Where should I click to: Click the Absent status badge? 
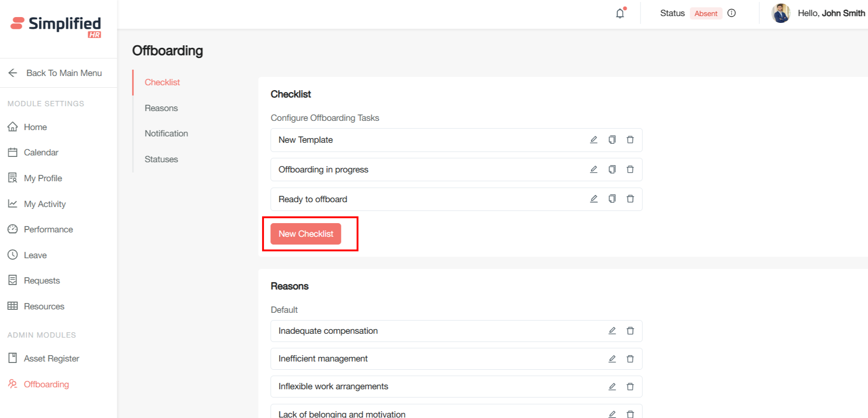coord(705,14)
